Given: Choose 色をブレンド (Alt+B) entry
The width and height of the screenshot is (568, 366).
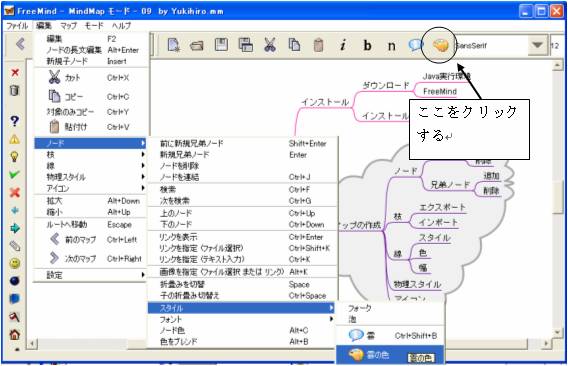Looking at the screenshot, I should click(x=242, y=341).
